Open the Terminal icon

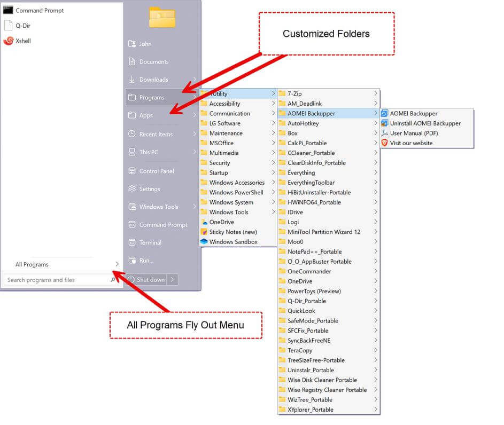[x=132, y=242]
